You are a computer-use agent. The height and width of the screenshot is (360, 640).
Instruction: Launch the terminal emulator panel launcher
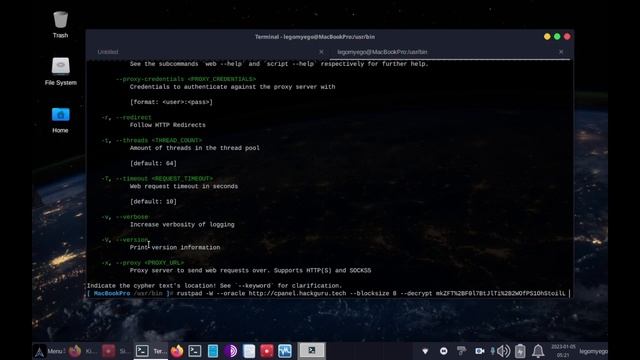pos(195,351)
